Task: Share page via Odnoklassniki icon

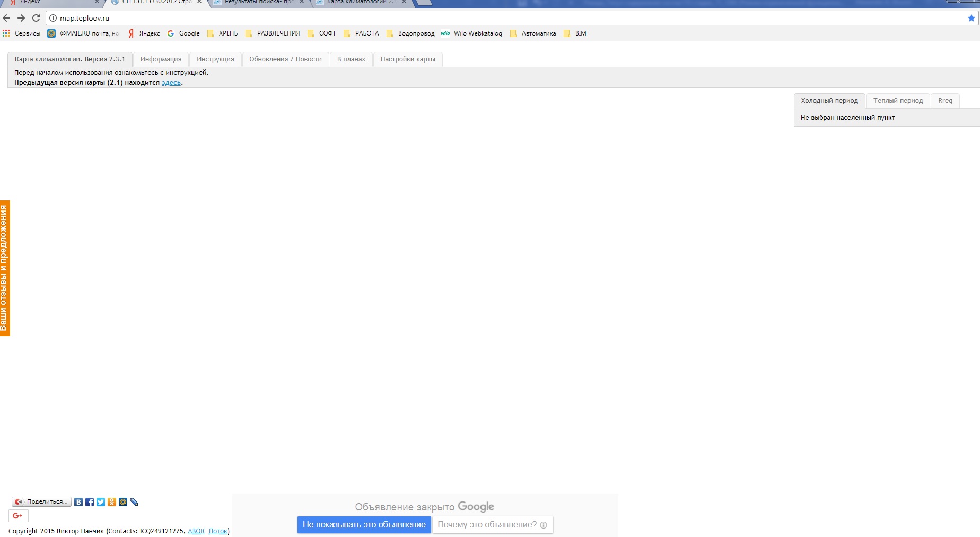Action: [112, 502]
